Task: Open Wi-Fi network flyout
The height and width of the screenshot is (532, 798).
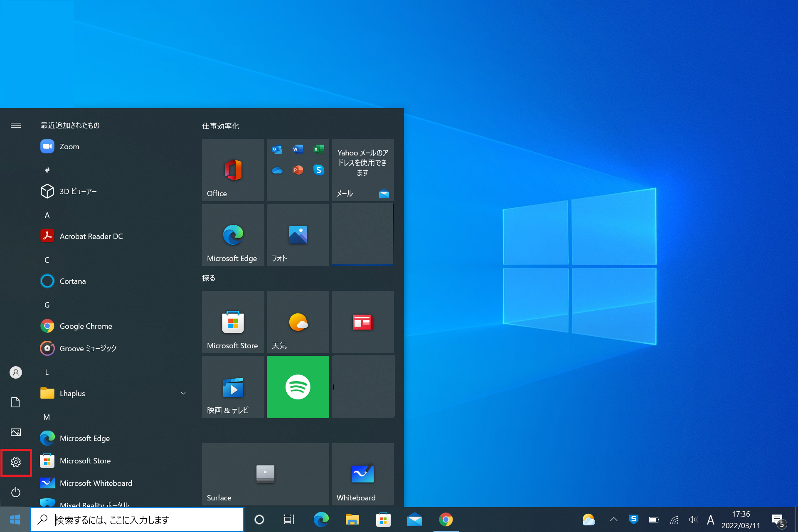Action: [x=674, y=520]
